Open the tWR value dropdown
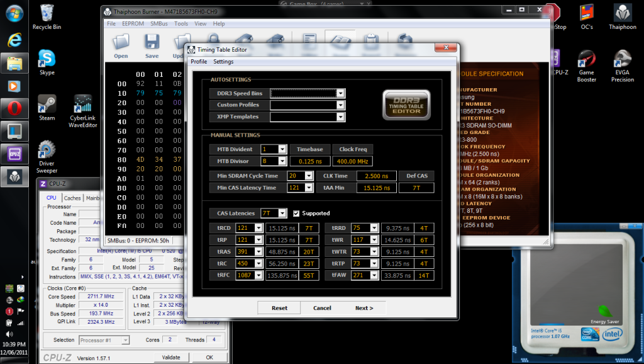Image resolution: width=644 pixels, height=364 pixels. [x=374, y=240]
